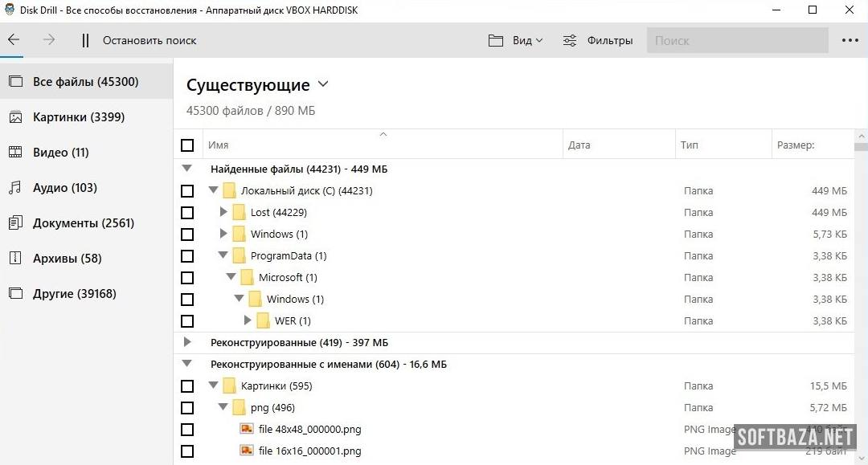The image size is (868, 465).
Task: Check the Lost (44229) folder checkbox
Action: pyautogui.click(x=187, y=213)
